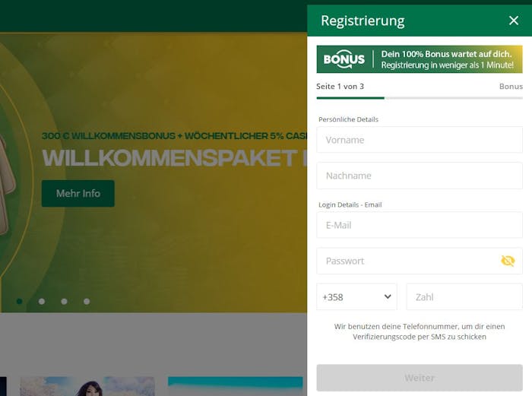The height and width of the screenshot is (396, 532).
Task: Switch to third carousel slide dot
Action: [x=64, y=301]
